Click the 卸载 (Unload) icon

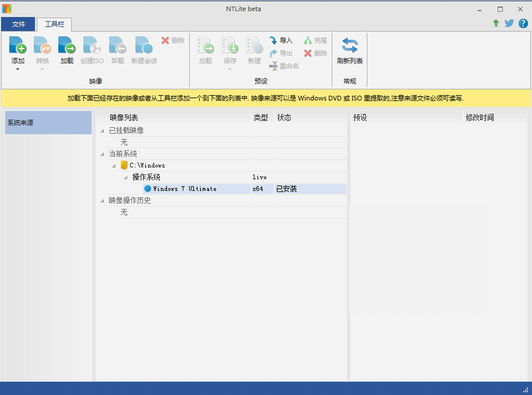(118, 45)
